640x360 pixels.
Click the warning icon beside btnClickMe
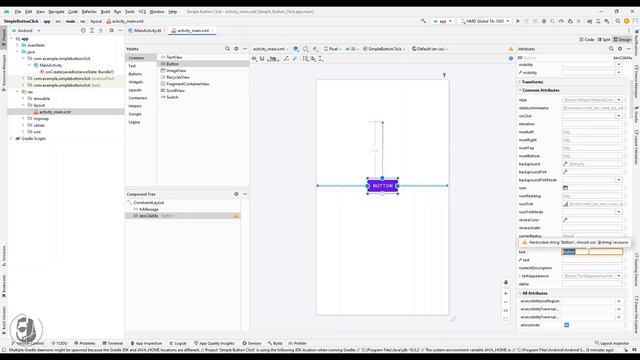pyautogui.click(x=236, y=216)
